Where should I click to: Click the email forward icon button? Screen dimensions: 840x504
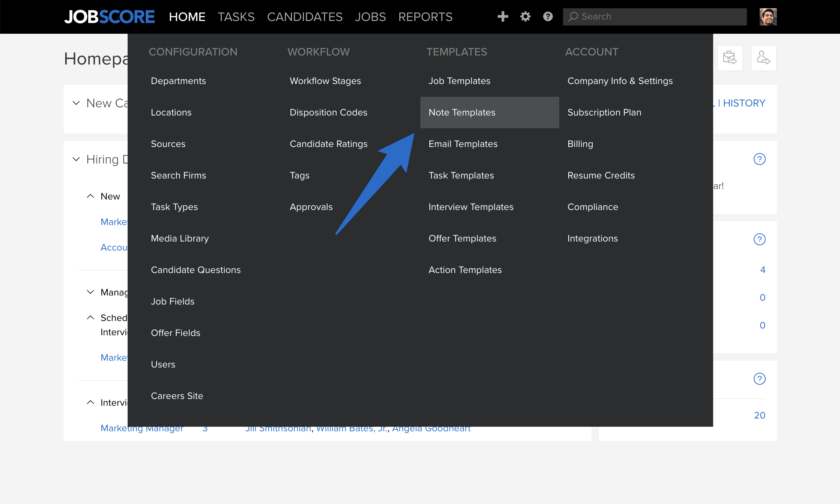point(730,58)
